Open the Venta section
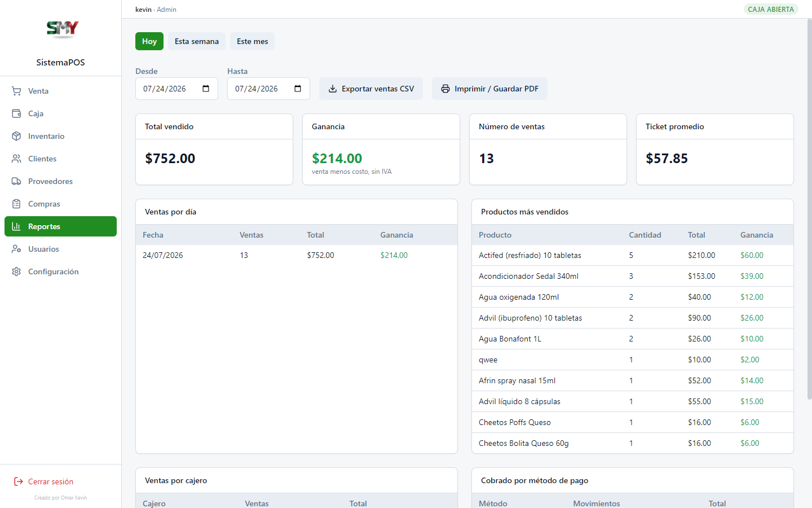Viewport: 812px width, 508px height. [60, 91]
